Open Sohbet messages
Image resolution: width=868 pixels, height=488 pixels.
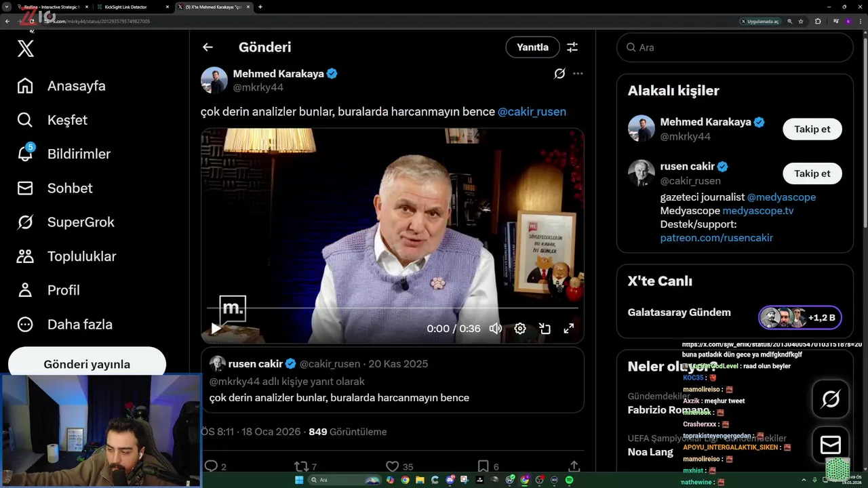(x=55, y=188)
